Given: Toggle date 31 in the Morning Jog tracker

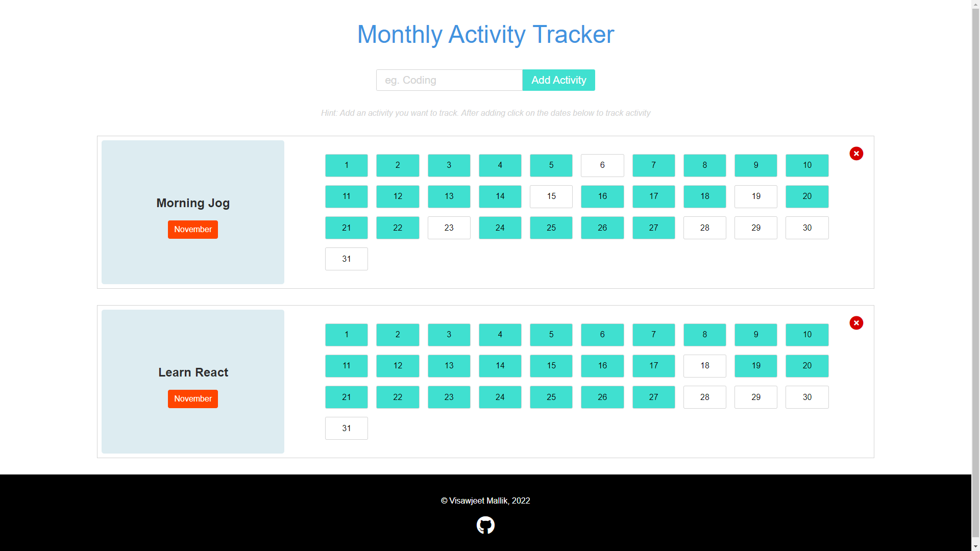Looking at the screenshot, I should (347, 259).
